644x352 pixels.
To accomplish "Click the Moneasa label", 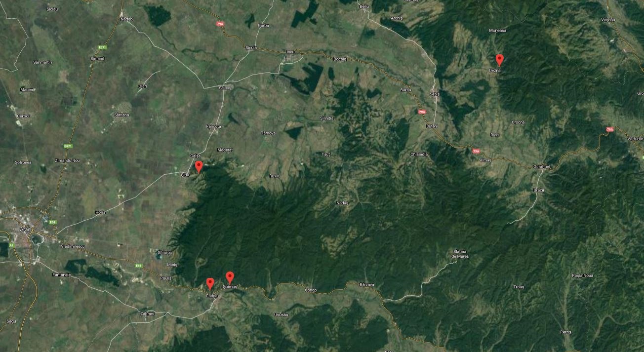I will coord(497,31).
